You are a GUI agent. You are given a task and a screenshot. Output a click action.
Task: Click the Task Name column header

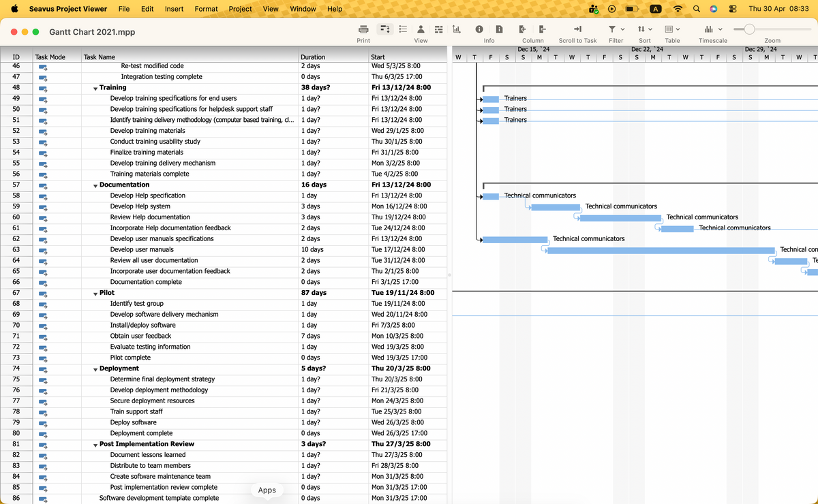[x=190, y=57]
